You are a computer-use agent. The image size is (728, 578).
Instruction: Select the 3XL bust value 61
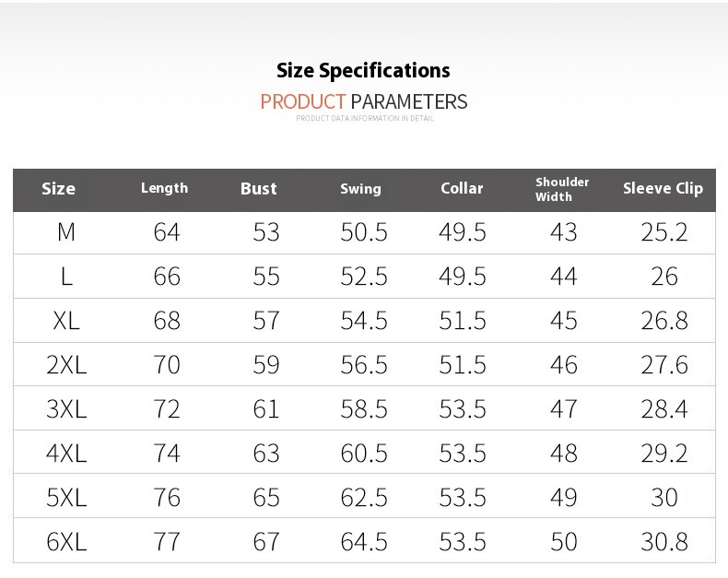point(266,409)
